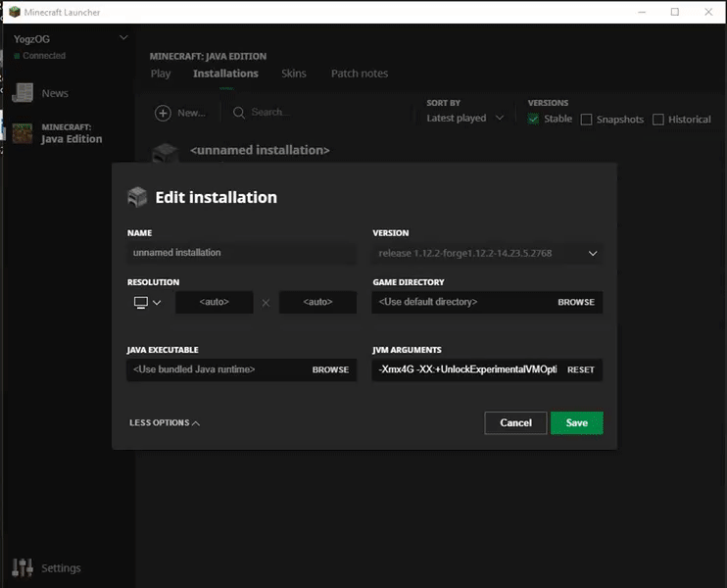Maximize the Minecraft Launcher window

(x=675, y=12)
